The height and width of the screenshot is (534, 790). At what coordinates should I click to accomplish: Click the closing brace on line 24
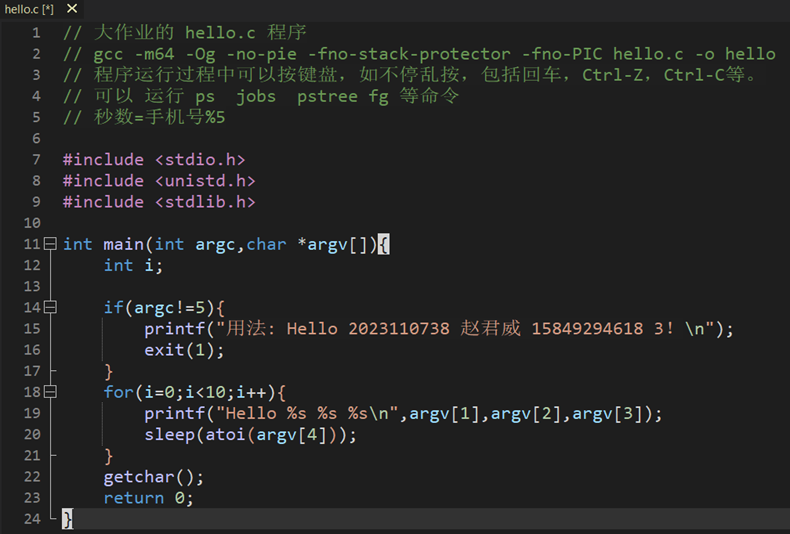point(68,519)
